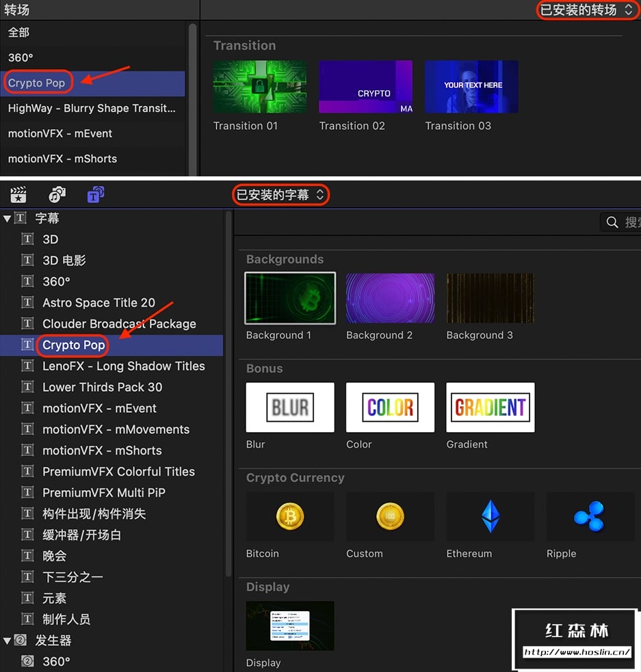Click the titles search field

pos(620,222)
